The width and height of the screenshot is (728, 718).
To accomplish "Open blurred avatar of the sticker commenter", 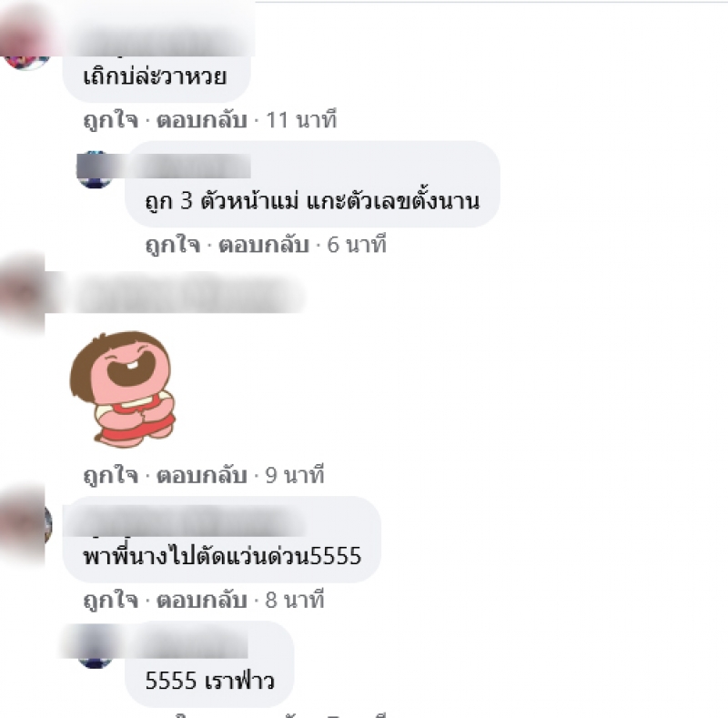I will coord(24,293).
